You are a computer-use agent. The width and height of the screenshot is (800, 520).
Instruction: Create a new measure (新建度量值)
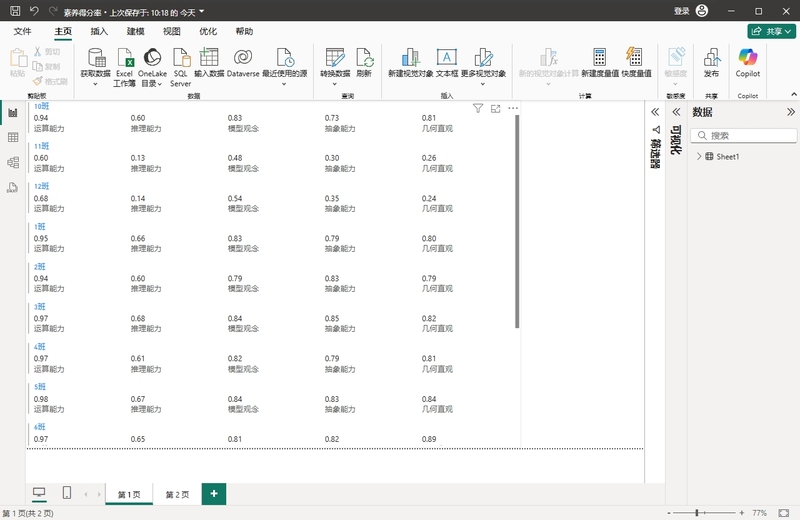600,62
